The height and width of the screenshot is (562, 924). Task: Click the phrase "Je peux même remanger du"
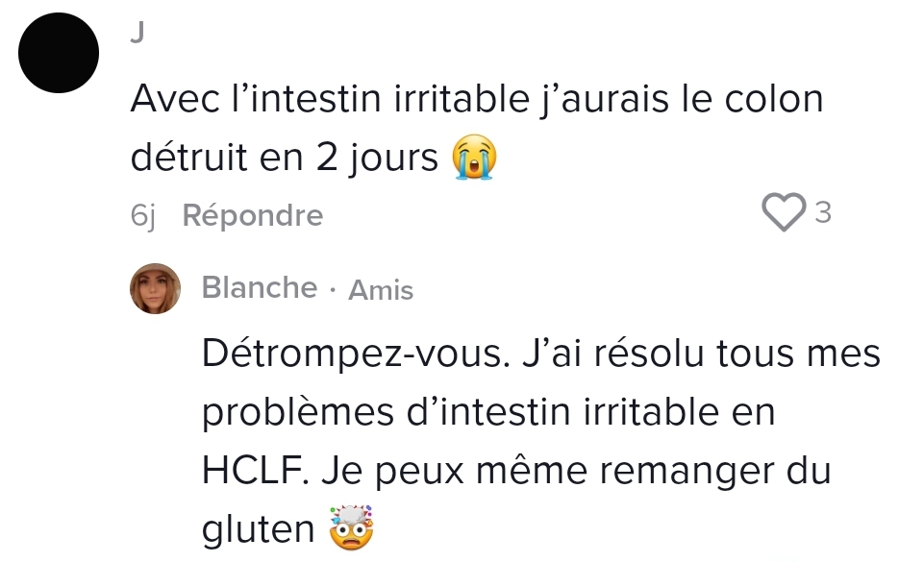[574, 472]
